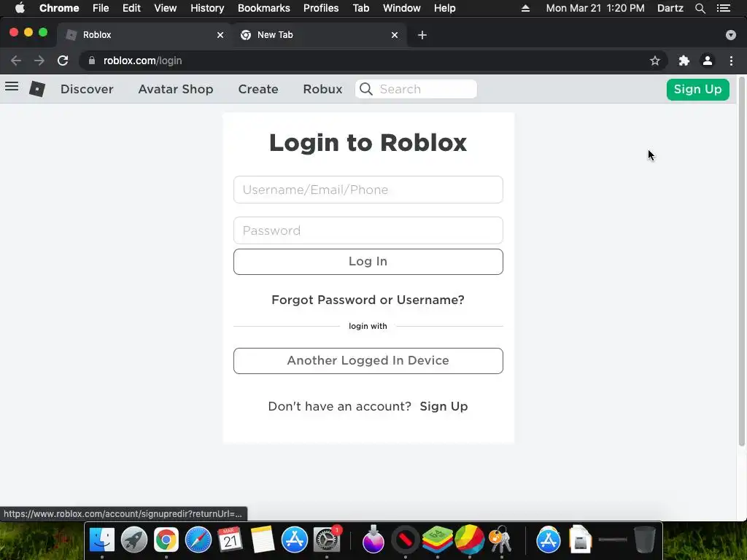Screen dimensions: 747x560
Task: Open the Chrome profile avatar icon
Action: [708, 61]
